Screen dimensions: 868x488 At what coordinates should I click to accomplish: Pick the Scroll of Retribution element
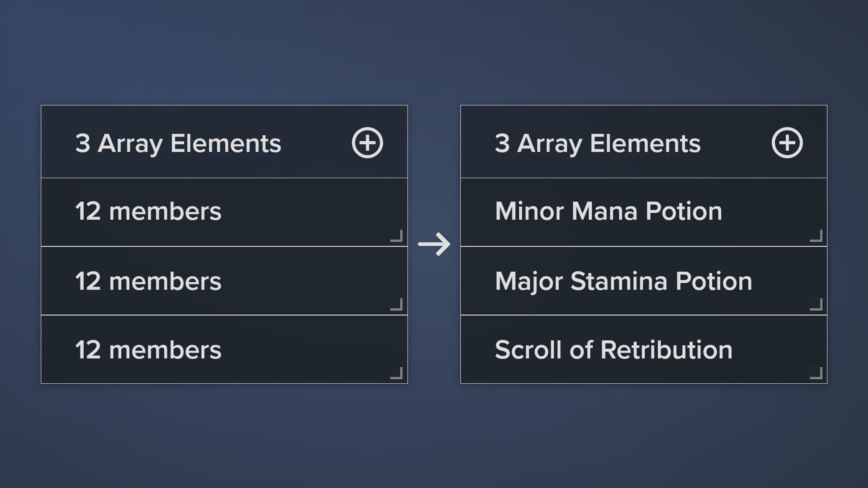tap(613, 350)
